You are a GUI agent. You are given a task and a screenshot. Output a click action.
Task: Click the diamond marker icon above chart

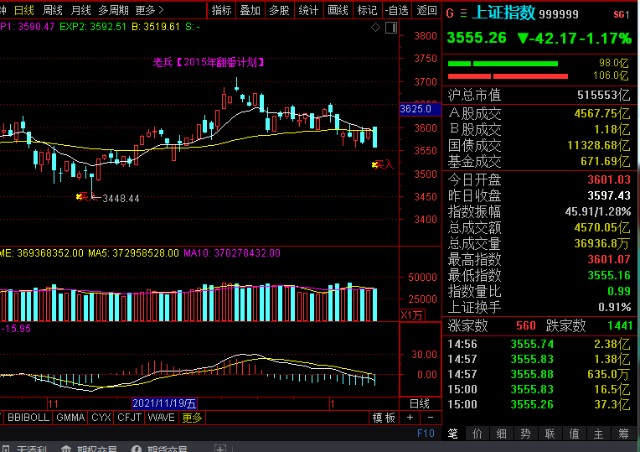click(x=376, y=27)
